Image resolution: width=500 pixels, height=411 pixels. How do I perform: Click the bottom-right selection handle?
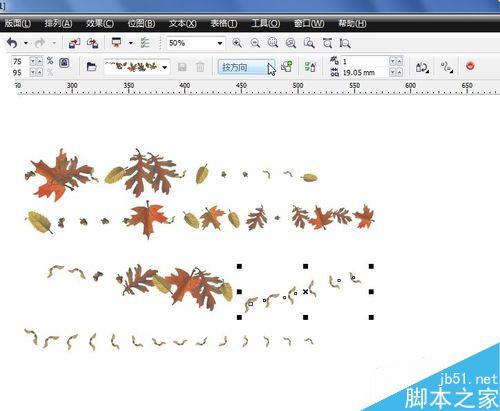click(371, 317)
